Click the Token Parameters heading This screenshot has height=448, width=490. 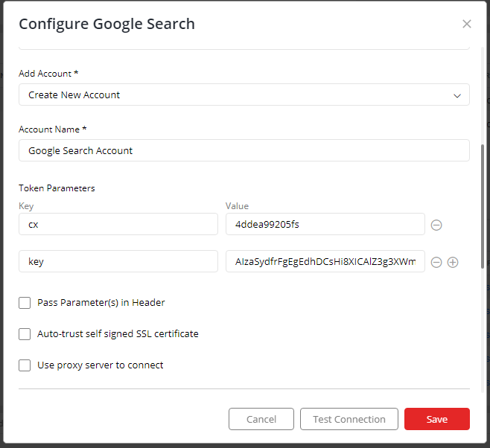click(57, 188)
